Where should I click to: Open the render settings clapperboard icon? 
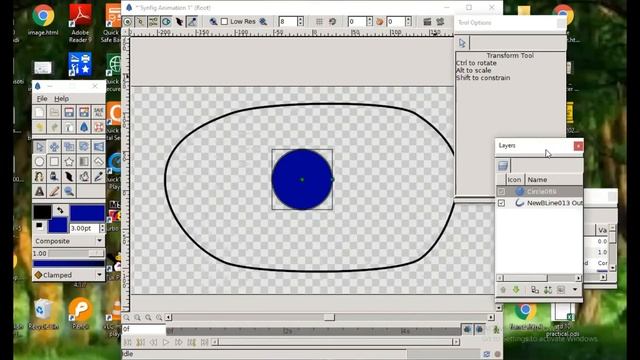[x=427, y=22]
